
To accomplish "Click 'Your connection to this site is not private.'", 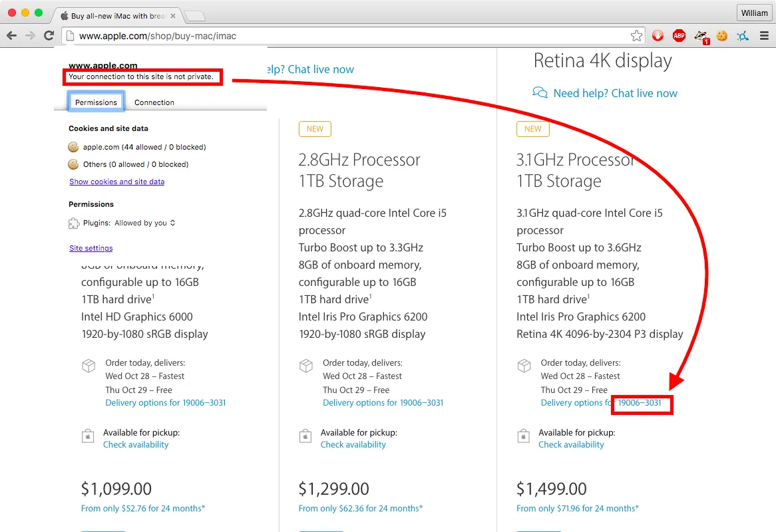I will [141, 76].
